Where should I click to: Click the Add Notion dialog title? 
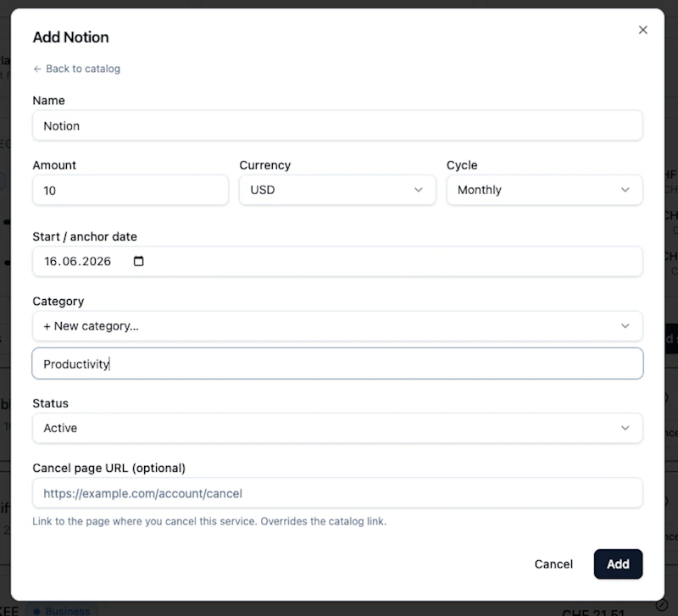tap(71, 37)
